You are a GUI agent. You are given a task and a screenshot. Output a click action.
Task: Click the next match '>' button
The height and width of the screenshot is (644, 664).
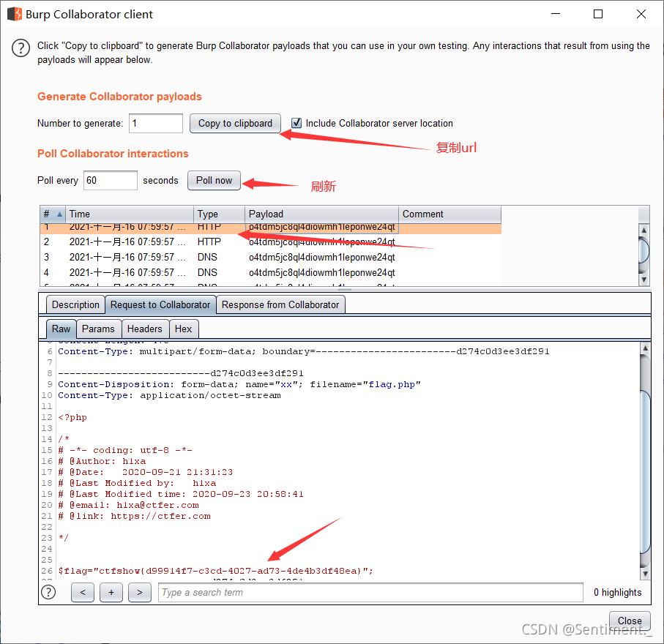139,592
